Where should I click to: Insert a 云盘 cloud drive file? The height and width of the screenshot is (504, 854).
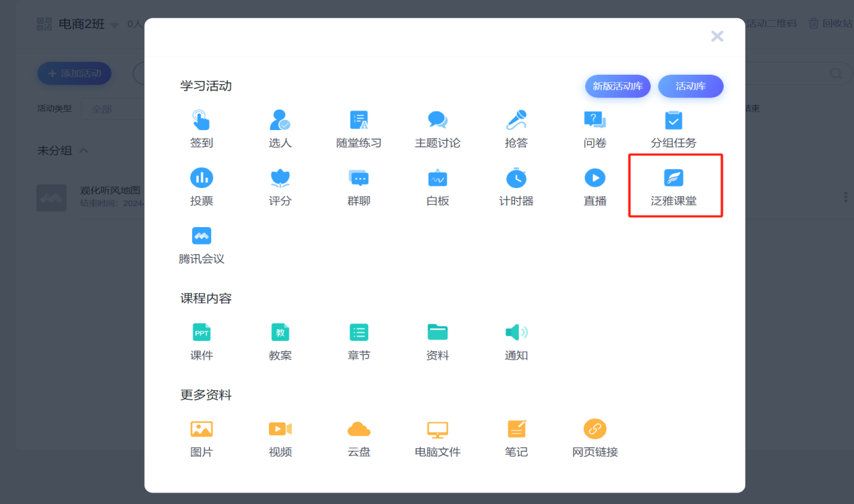[359, 429]
